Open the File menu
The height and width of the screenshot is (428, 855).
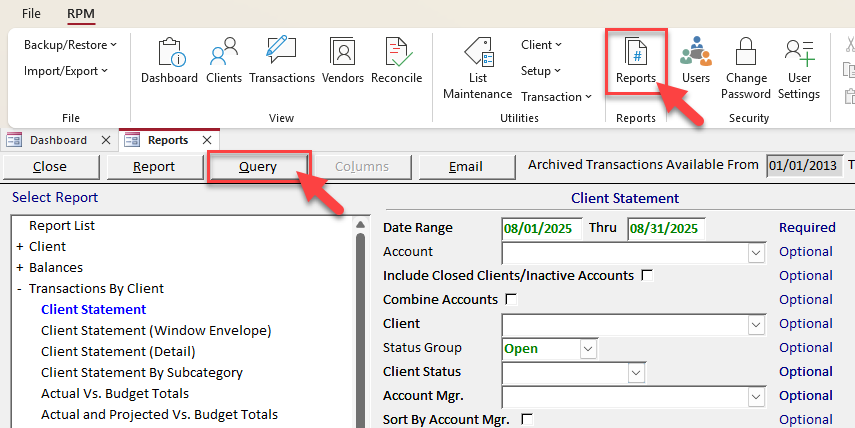(x=31, y=14)
